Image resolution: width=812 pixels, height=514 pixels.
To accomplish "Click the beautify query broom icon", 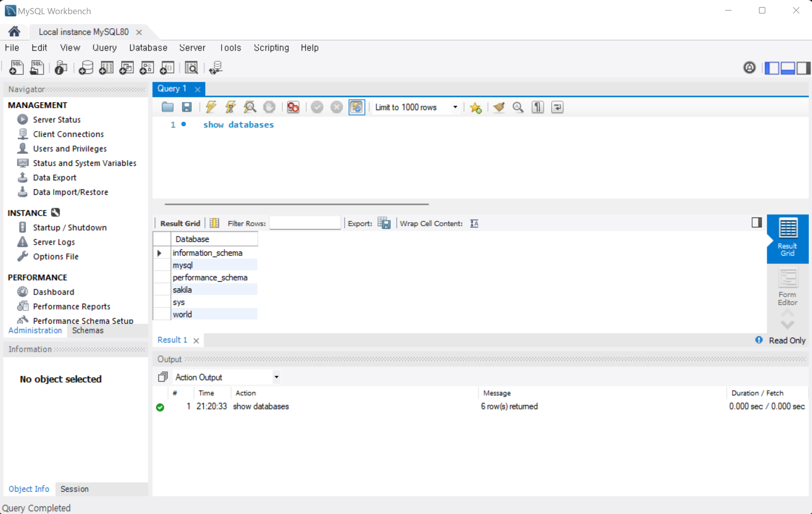I will (x=499, y=107).
